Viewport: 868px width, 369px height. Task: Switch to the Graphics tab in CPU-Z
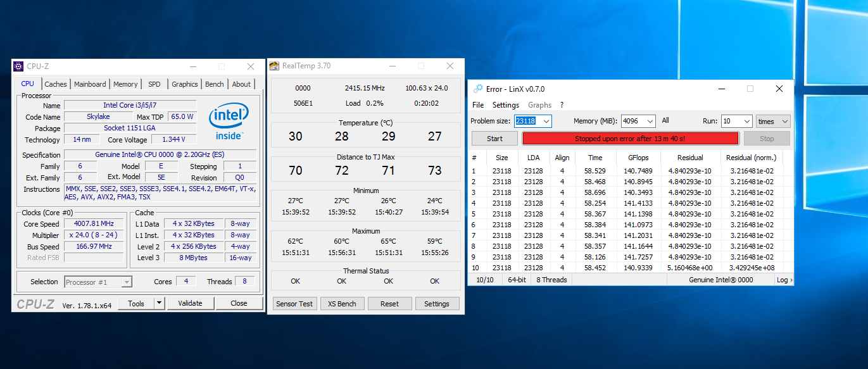(185, 84)
